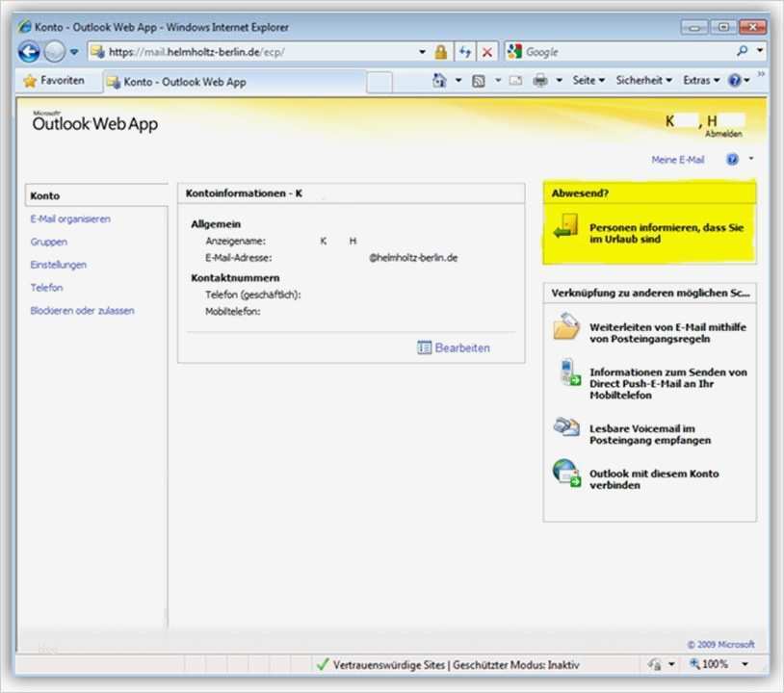The height and width of the screenshot is (693, 784).
Task: Open the recent pages dropdown arrow
Action: coord(74,52)
